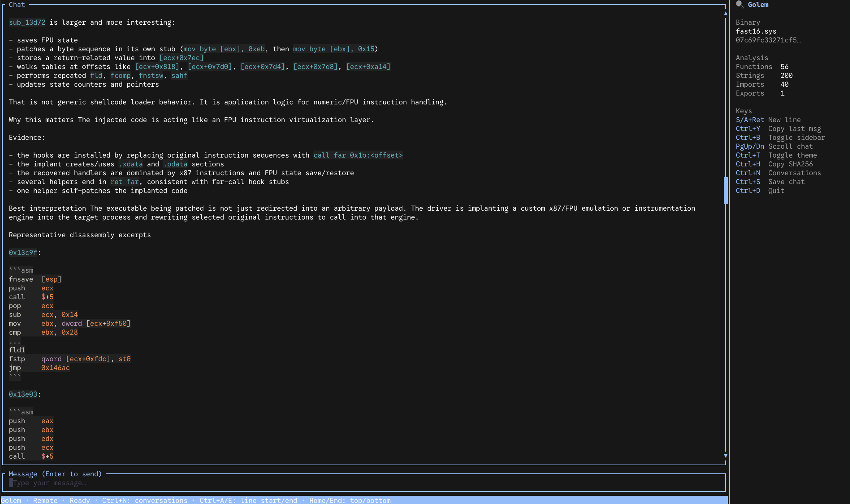Click the 'Ctrl+T' Toggle theme hint
Image resolution: width=850 pixels, height=504 pixels.
click(776, 155)
